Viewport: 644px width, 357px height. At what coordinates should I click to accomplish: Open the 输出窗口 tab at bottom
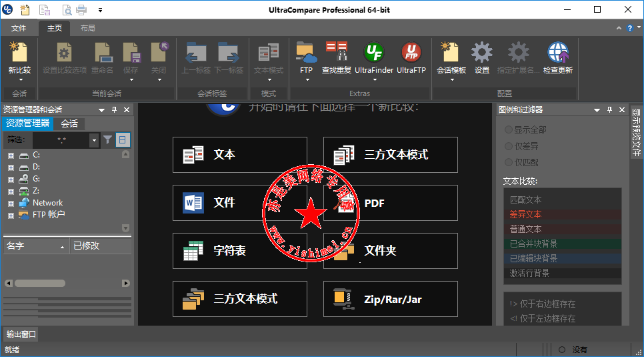click(x=21, y=334)
